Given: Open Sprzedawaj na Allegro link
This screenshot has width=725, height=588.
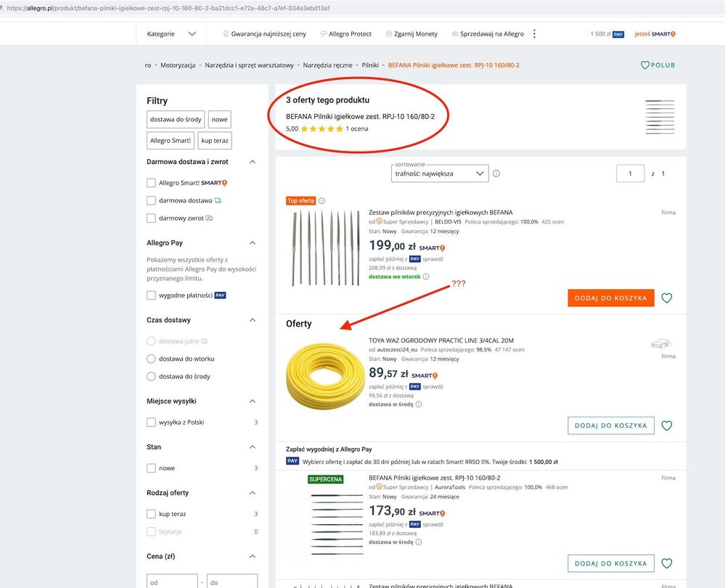Looking at the screenshot, I should pyautogui.click(x=488, y=34).
